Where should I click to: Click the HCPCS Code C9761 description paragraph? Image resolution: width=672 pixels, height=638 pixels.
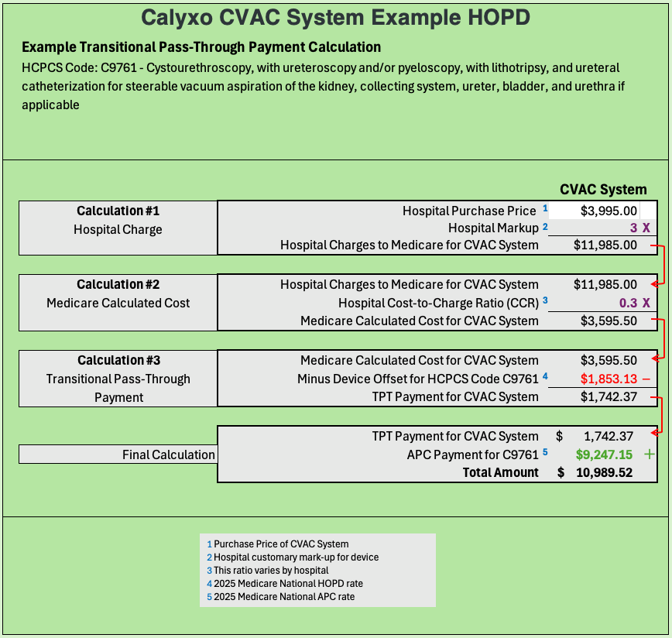pos(323,86)
